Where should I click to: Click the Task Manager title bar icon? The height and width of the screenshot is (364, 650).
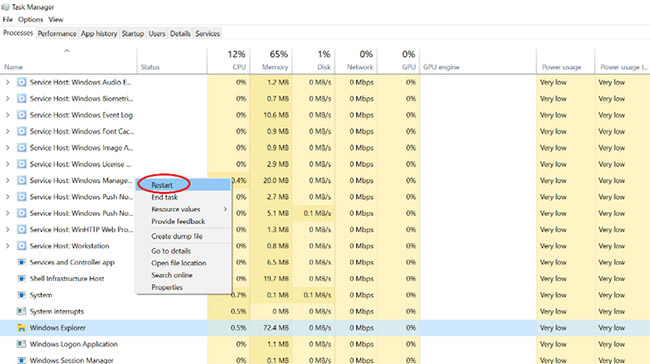coord(5,7)
